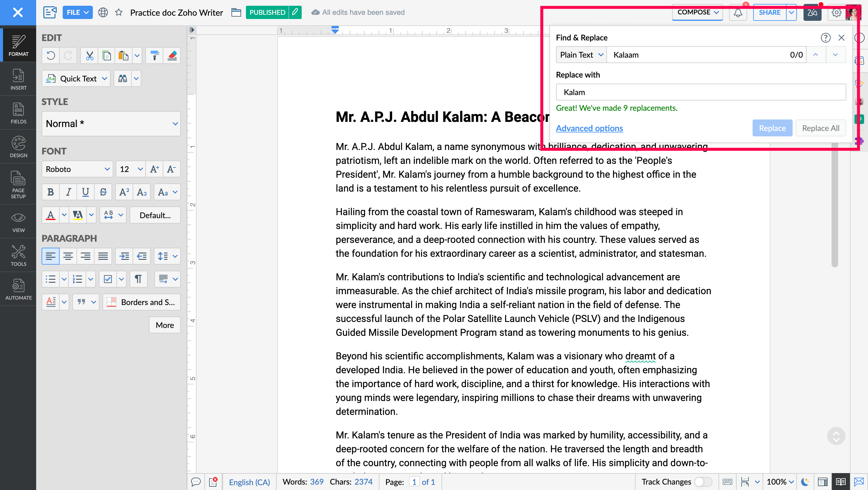Open Find using the binoculars icon
This screenshot has height=490, width=868.
(122, 78)
